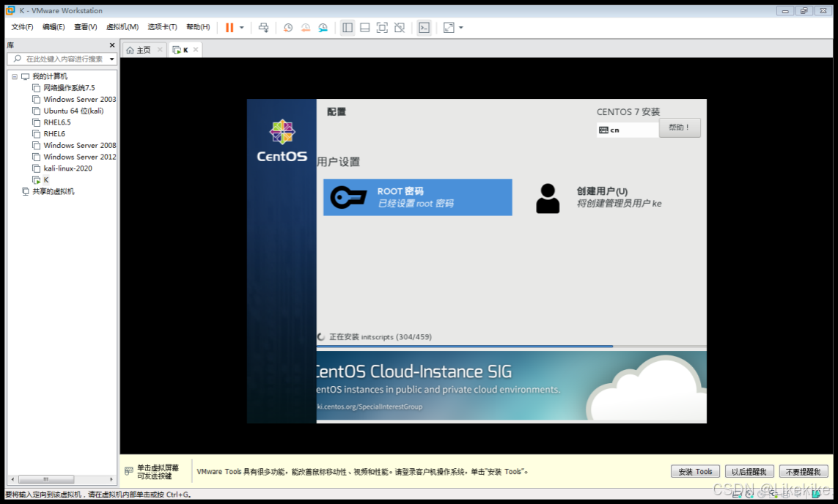The height and width of the screenshot is (504, 838).
Task: Click the VMware Workstation title bar app icon
Action: click(x=10, y=10)
